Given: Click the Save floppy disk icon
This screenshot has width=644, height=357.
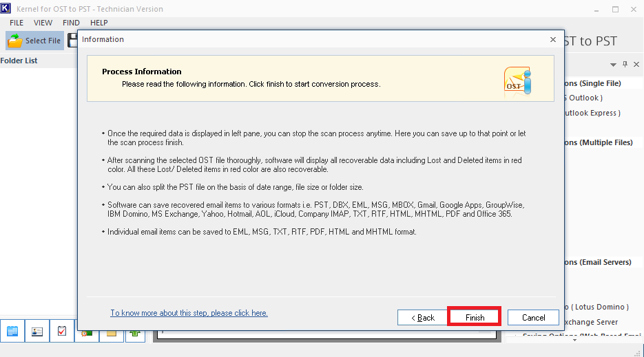Looking at the screenshot, I should (72, 41).
